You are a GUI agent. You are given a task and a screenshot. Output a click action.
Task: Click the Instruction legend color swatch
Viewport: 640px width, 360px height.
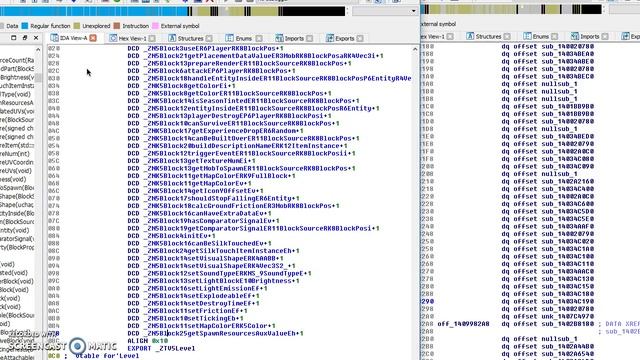116,26
